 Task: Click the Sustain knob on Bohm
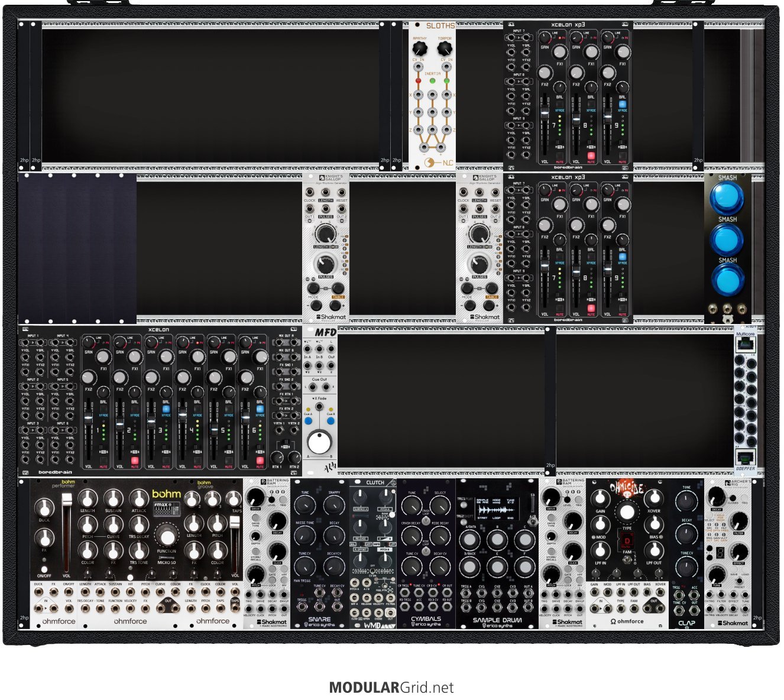click(114, 498)
